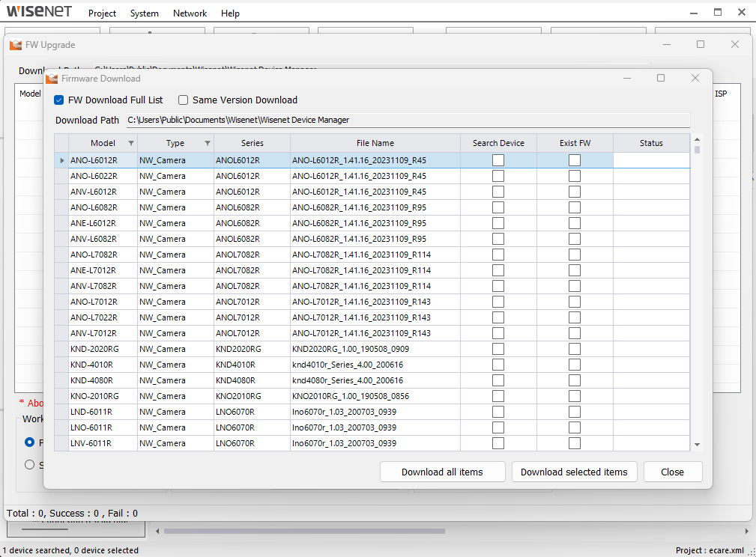756x557 pixels.
Task: Click the Status column header
Action: click(x=651, y=143)
